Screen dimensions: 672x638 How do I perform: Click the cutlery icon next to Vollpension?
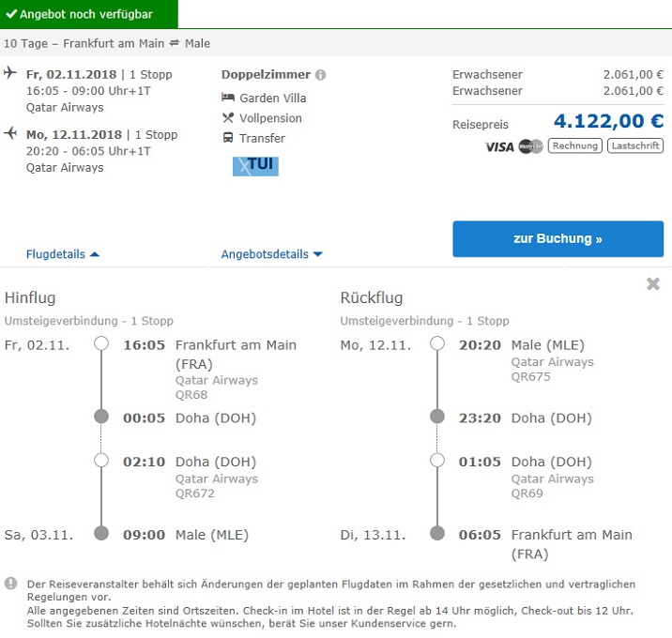pyautogui.click(x=228, y=118)
